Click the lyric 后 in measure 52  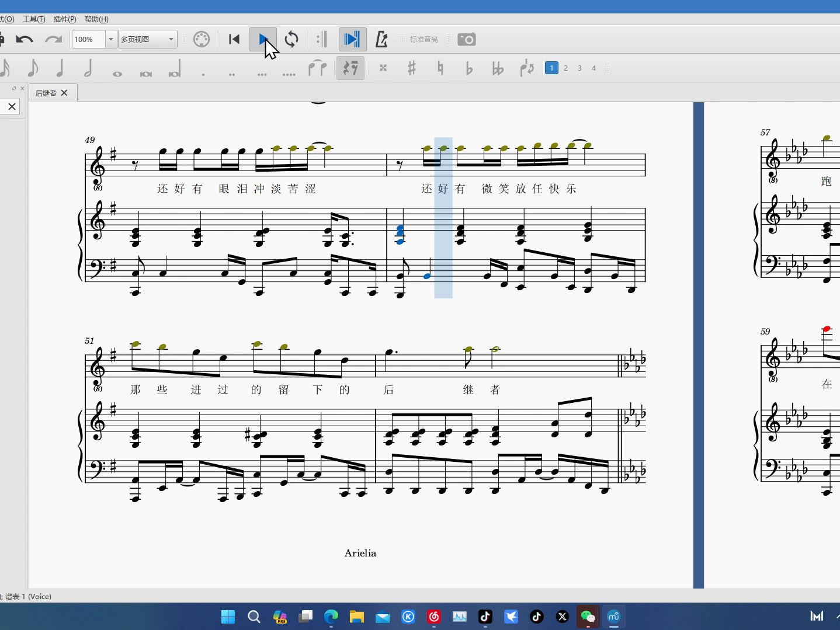[388, 389]
